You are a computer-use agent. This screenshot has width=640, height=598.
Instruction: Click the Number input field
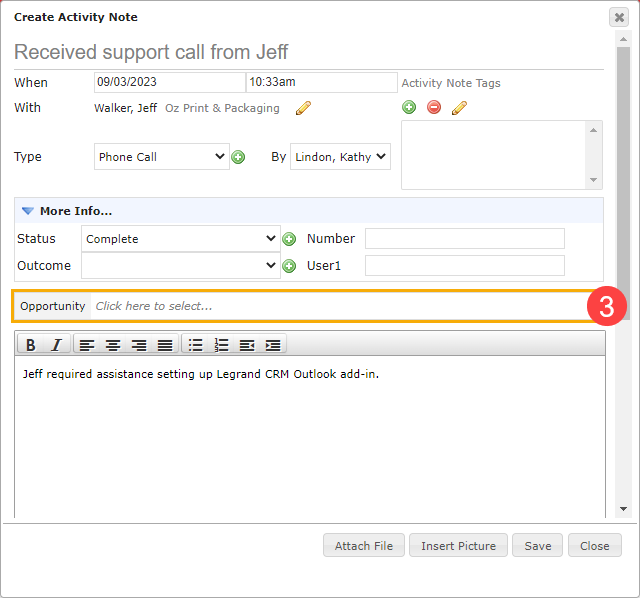pos(464,239)
